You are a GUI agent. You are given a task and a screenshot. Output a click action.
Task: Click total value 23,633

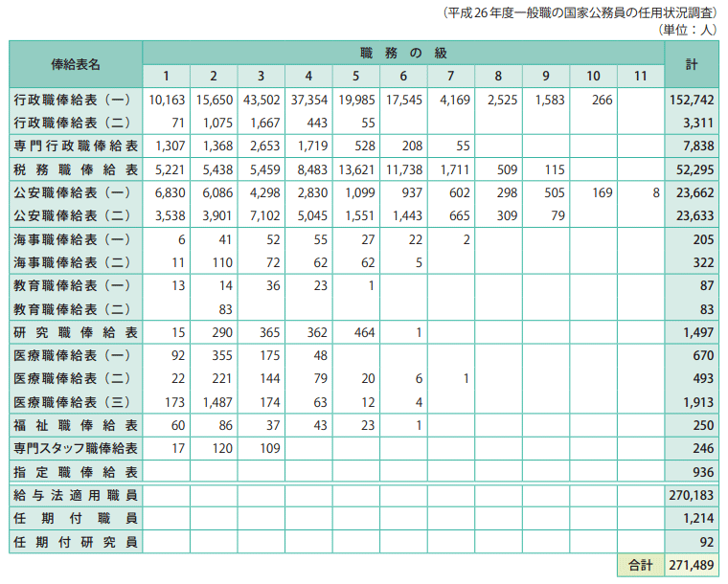click(694, 215)
